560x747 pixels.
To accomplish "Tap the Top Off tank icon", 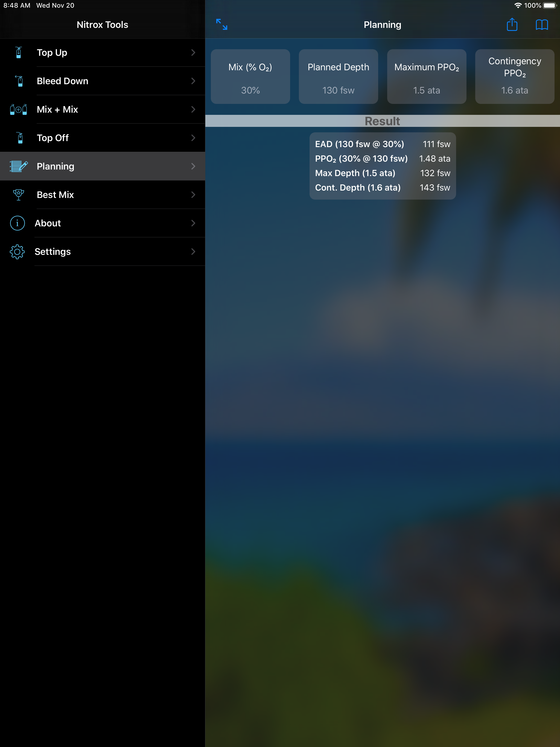I will [20, 138].
